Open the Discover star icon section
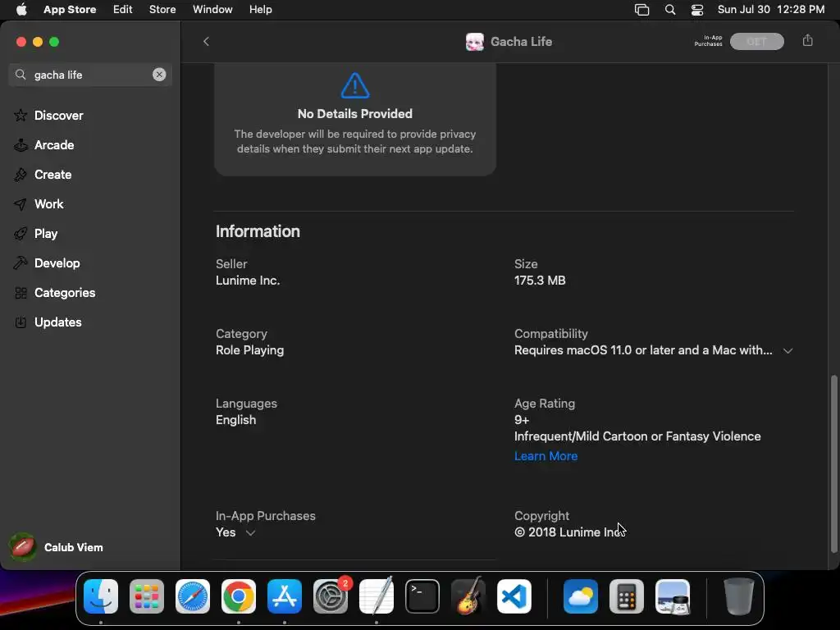This screenshot has height=630, width=840. [x=21, y=115]
